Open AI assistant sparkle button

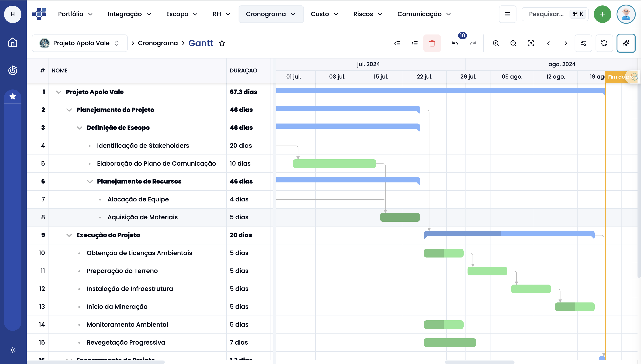(x=626, y=43)
